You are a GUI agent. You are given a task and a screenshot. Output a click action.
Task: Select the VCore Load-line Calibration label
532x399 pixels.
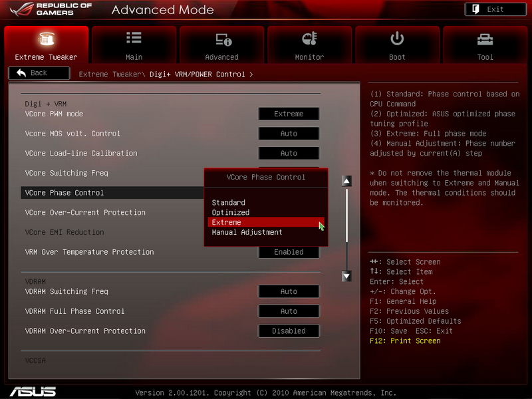81,153
